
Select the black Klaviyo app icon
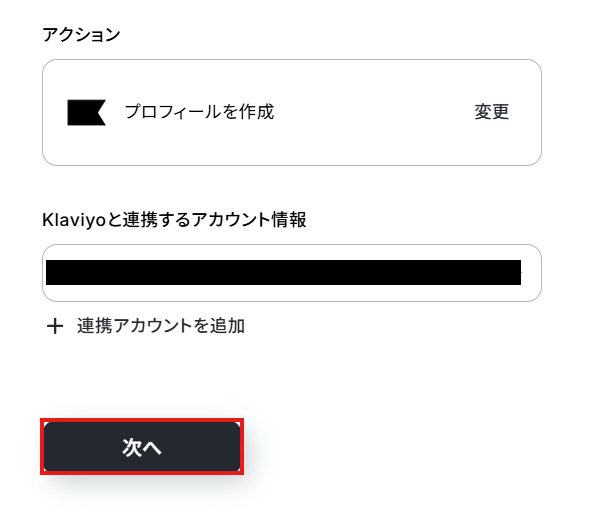click(86, 112)
